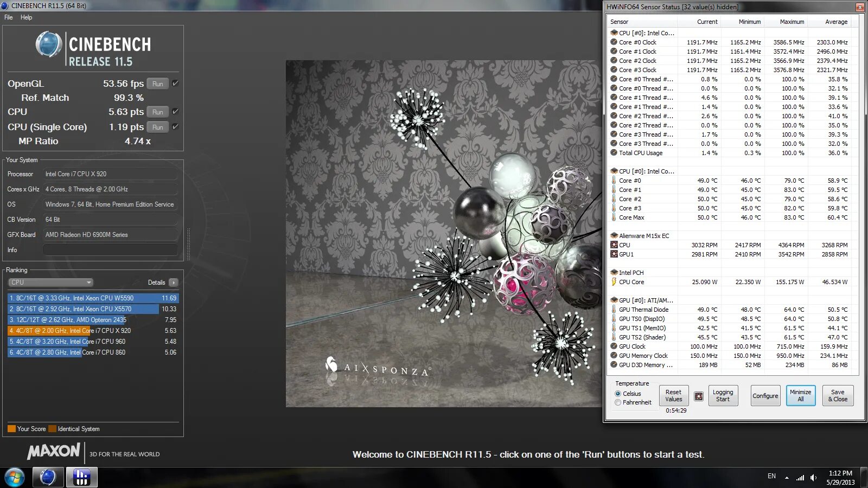Click the Average column header
This screenshot has height=488, width=868.
click(829, 22)
